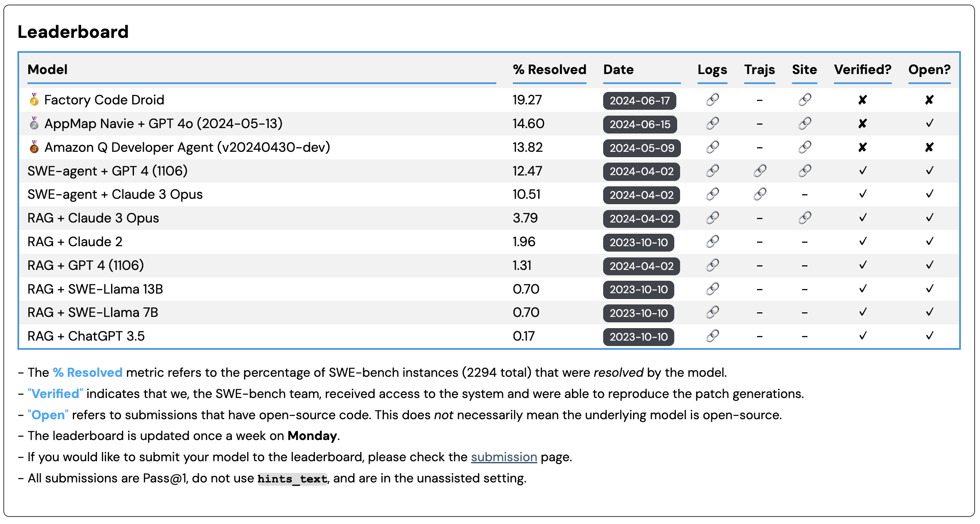Screen dimensions: 980x524
Task: Open the logs link for RAG + Claude 2
Action: 712,242
